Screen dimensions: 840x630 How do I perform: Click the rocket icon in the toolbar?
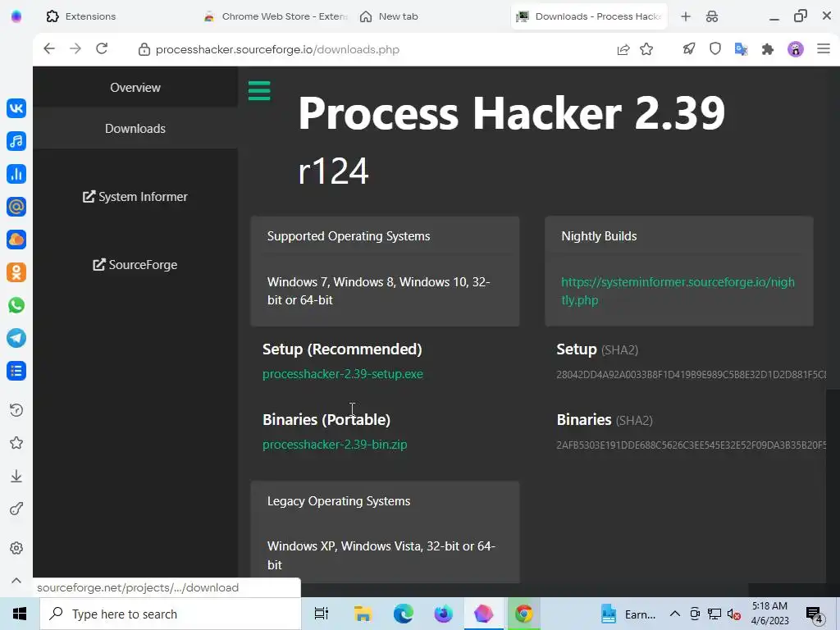(689, 49)
